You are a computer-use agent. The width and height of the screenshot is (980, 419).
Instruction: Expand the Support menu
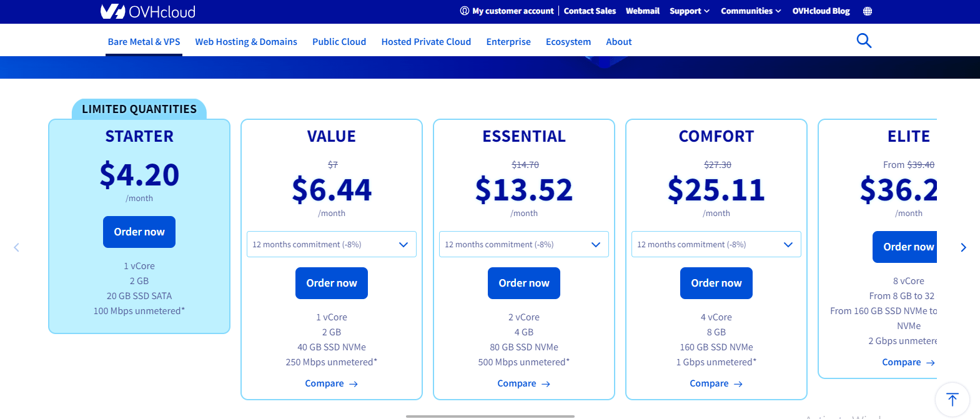coord(690,11)
